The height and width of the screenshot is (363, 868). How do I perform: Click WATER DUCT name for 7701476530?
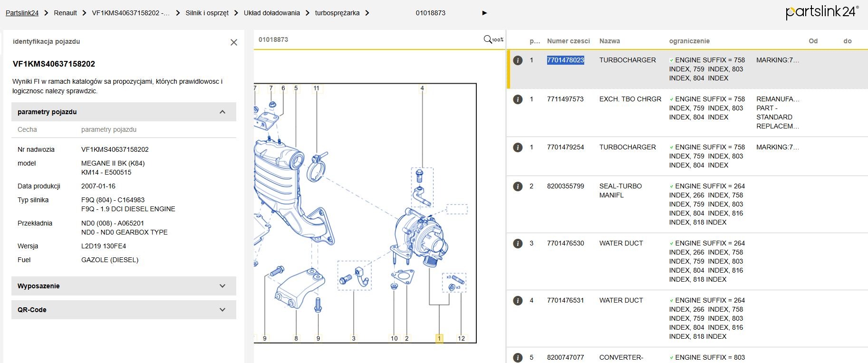(x=621, y=243)
